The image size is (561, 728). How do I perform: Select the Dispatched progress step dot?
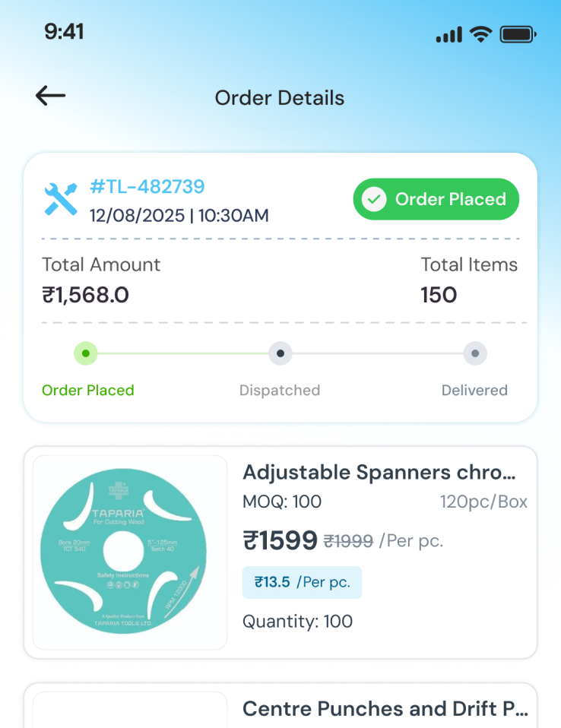pyautogui.click(x=280, y=353)
